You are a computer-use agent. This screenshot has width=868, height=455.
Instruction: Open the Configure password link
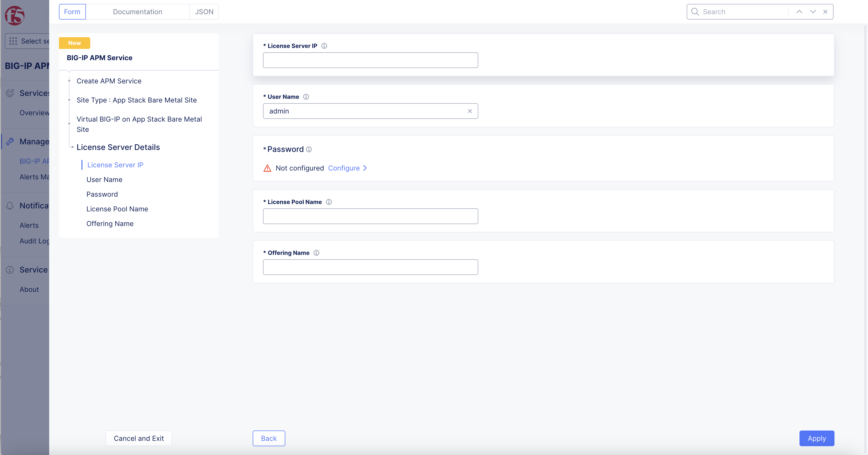coord(344,168)
